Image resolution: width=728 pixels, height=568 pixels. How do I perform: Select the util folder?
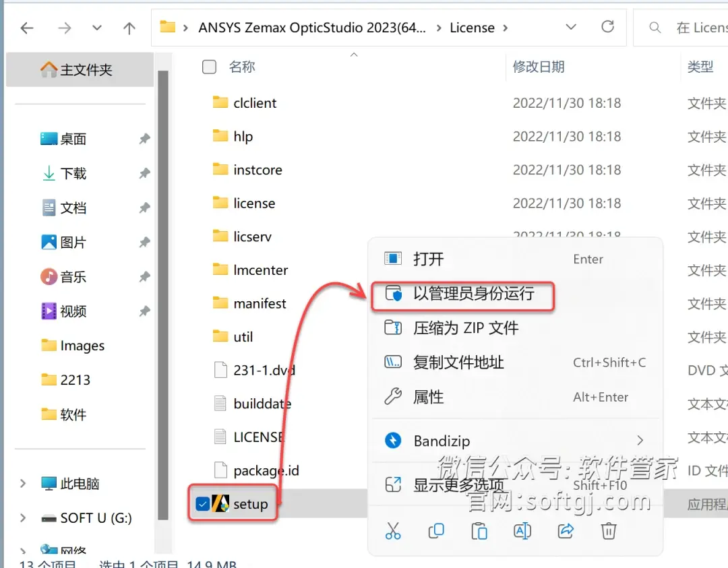point(243,337)
